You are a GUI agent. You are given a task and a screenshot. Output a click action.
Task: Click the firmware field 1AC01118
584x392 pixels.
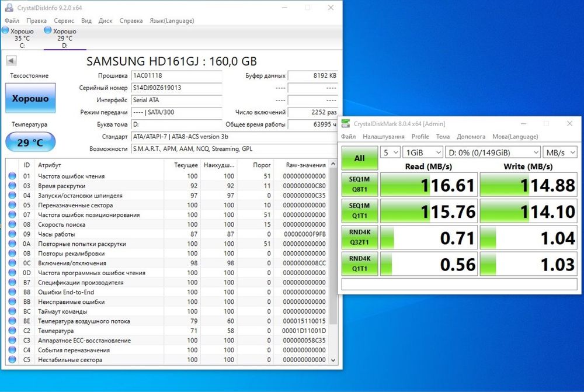[176, 75]
